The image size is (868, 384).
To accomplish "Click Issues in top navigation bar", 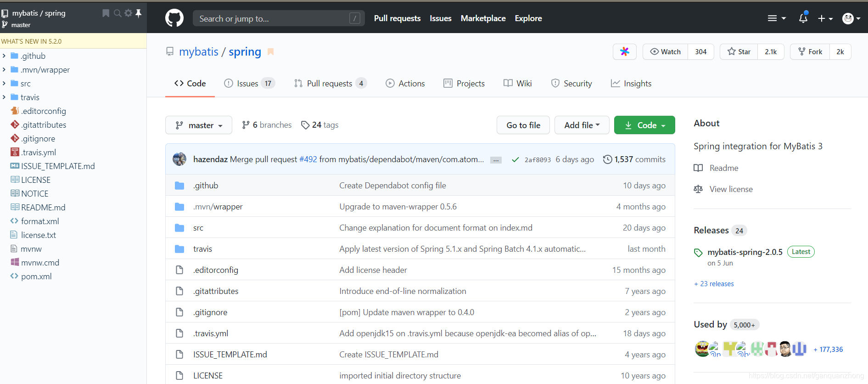I will click(x=441, y=18).
